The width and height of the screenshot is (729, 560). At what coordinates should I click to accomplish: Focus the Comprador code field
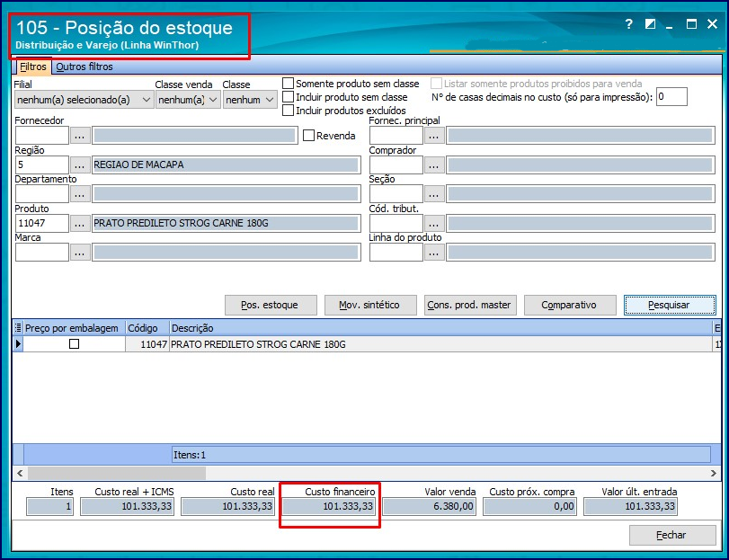point(396,165)
